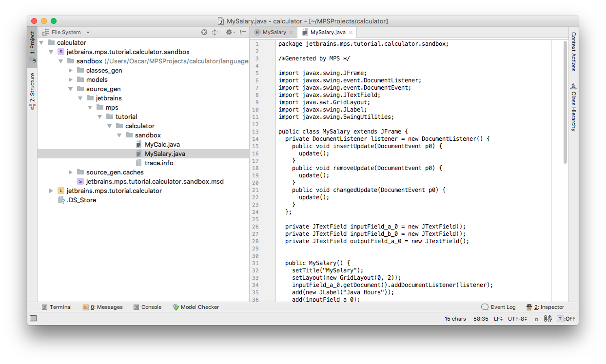Toggle the T:OFF type-over indicator
This screenshot has height=364, width=606.
567,319
